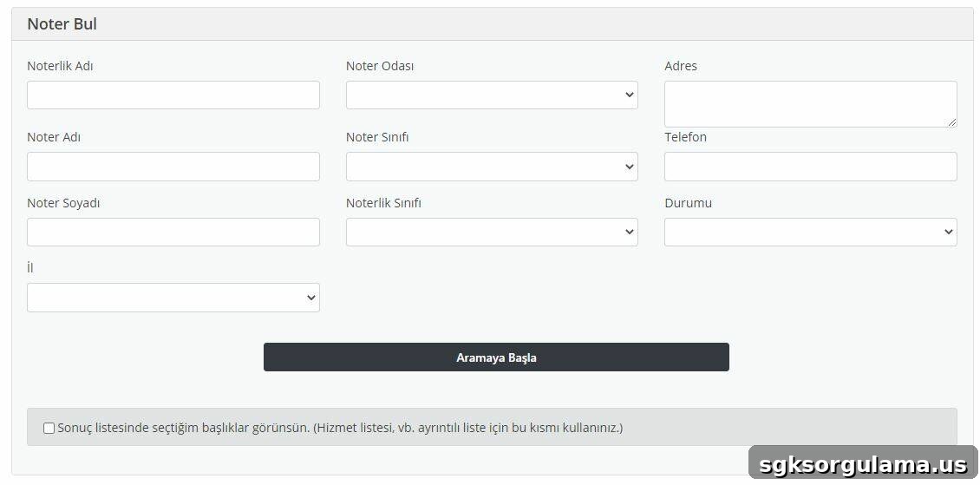Click the 'İl' label
Screen dimensions: 980x485
click(30, 268)
